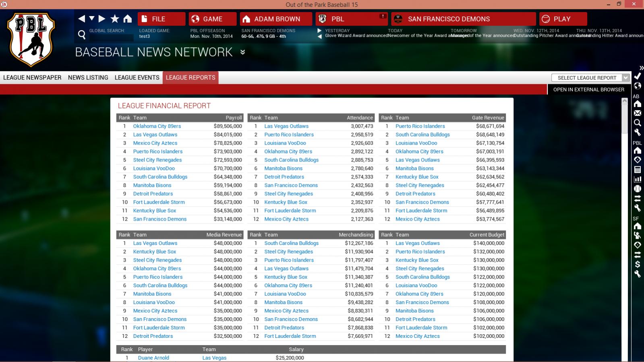Open the SF section dollar sign icon
Screen dimensions: 644x362
[x=638, y=264]
